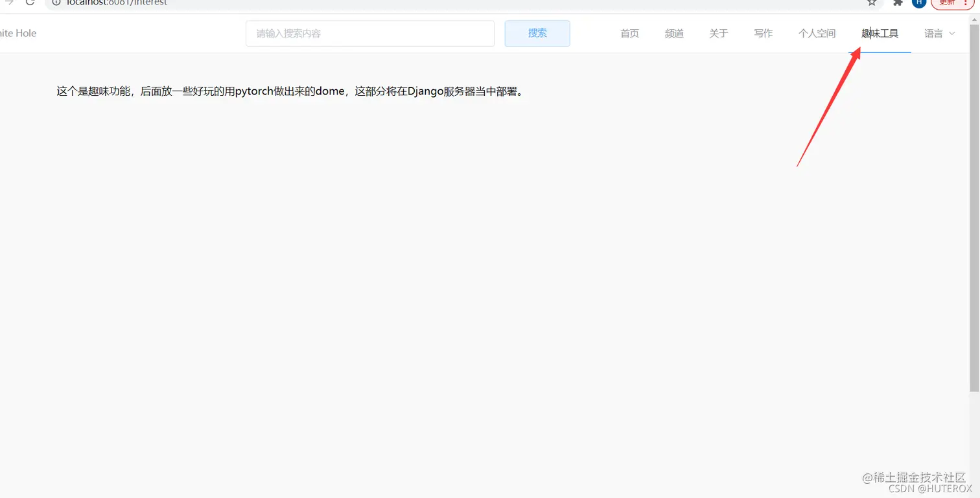The height and width of the screenshot is (498, 980).
Task: Click inside the 请输入搜索内容 search field
Action: pos(369,33)
